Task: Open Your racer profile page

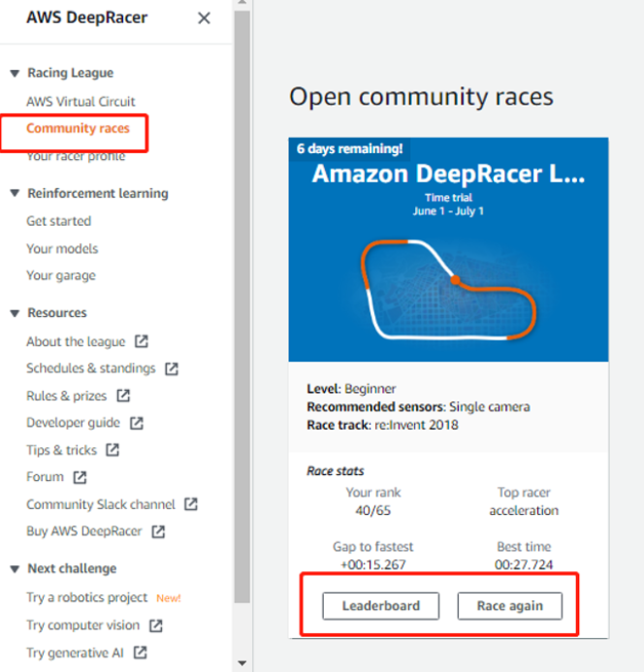Action: pos(76,156)
